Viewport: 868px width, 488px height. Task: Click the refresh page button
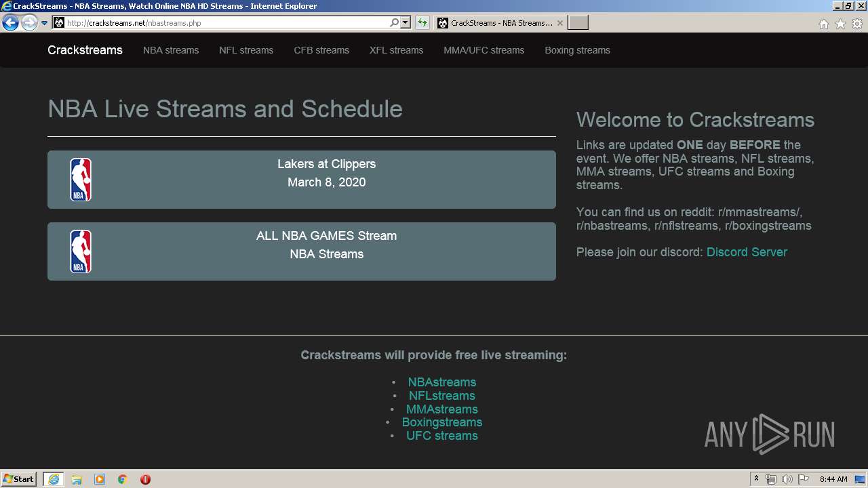coord(422,23)
